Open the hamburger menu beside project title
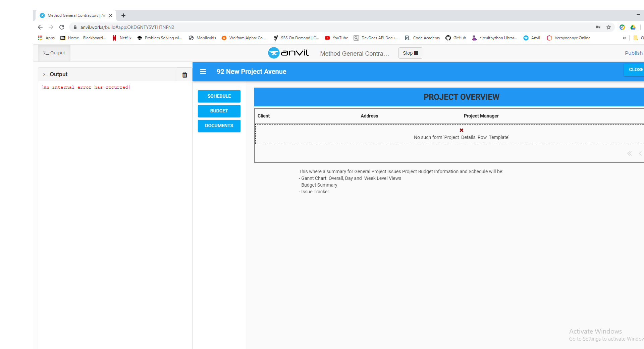The image size is (644, 349). click(x=203, y=71)
